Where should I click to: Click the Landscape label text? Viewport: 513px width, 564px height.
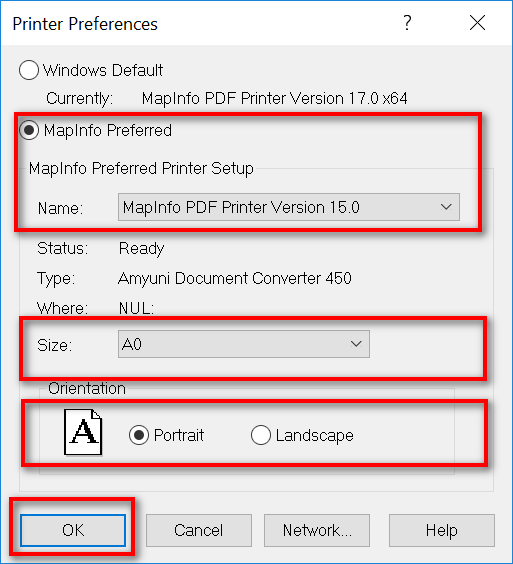[x=314, y=435]
